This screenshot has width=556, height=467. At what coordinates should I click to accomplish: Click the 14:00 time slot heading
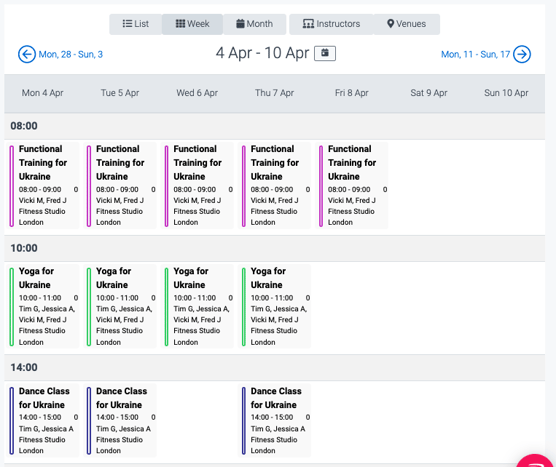pos(24,367)
